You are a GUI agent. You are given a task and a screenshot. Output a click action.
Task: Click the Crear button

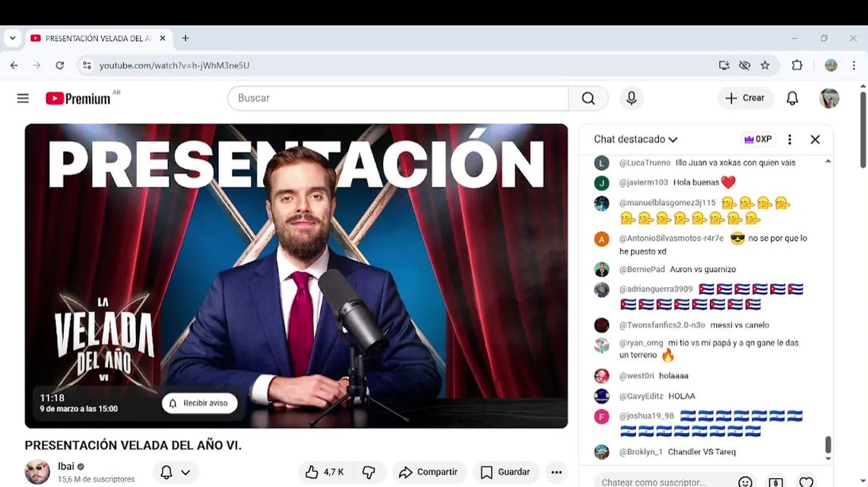click(x=746, y=98)
